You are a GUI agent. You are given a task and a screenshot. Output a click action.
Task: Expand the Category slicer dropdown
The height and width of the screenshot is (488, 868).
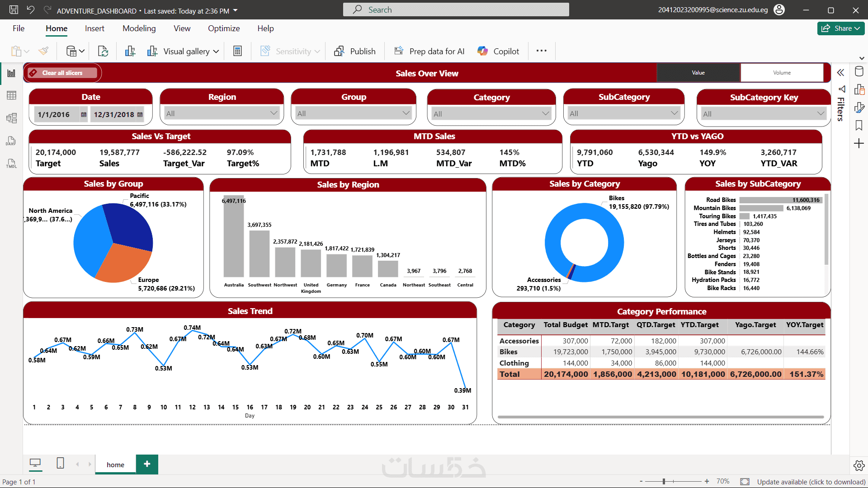tap(545, 113)
